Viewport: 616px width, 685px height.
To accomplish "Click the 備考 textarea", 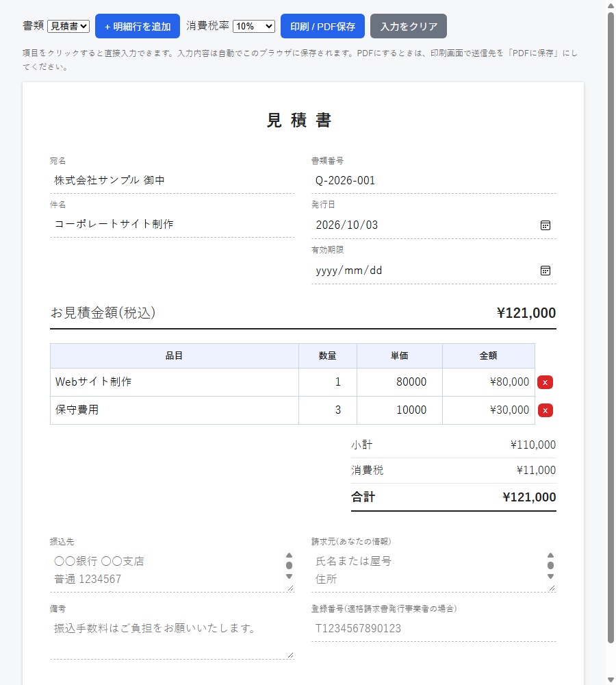I will pos(172,638).
